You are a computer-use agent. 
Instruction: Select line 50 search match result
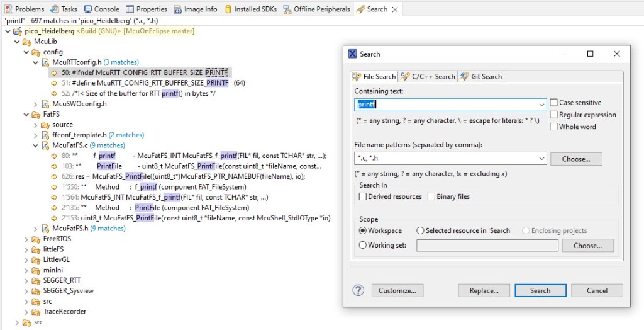(145, 72)
